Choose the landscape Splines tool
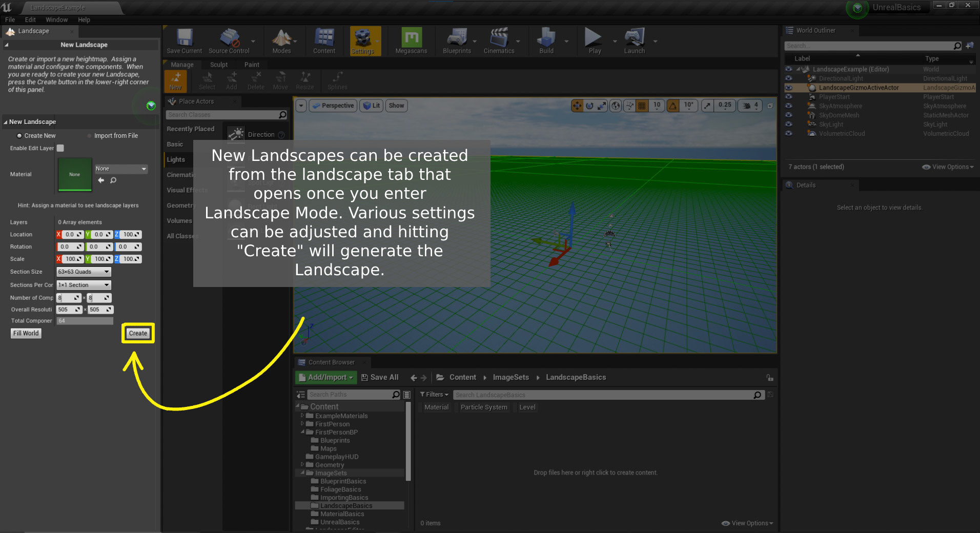This screenshot has height=533, width=980. [x=337, y=81]
